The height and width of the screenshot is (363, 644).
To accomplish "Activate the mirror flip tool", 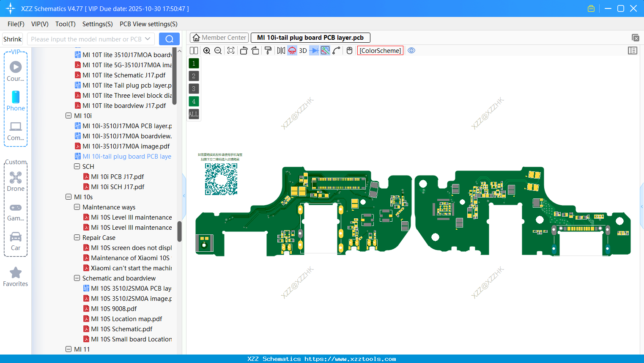I will [280, 50].
